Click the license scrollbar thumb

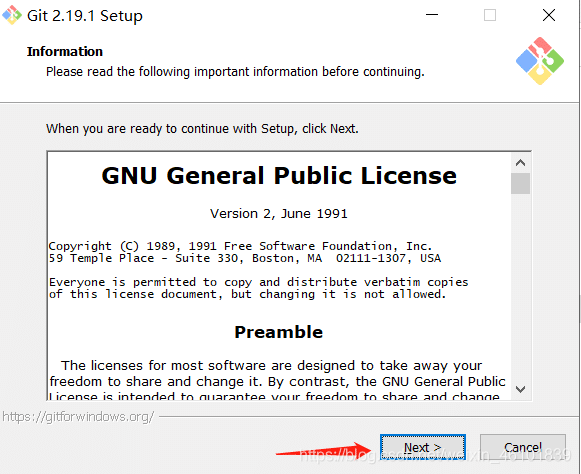pos(520,183)
